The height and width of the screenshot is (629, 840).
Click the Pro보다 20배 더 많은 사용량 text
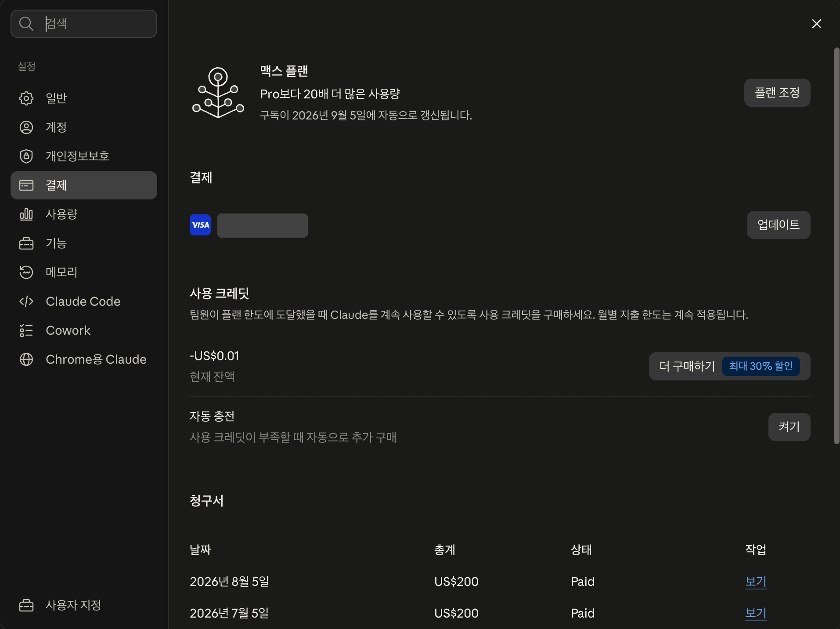330,94
